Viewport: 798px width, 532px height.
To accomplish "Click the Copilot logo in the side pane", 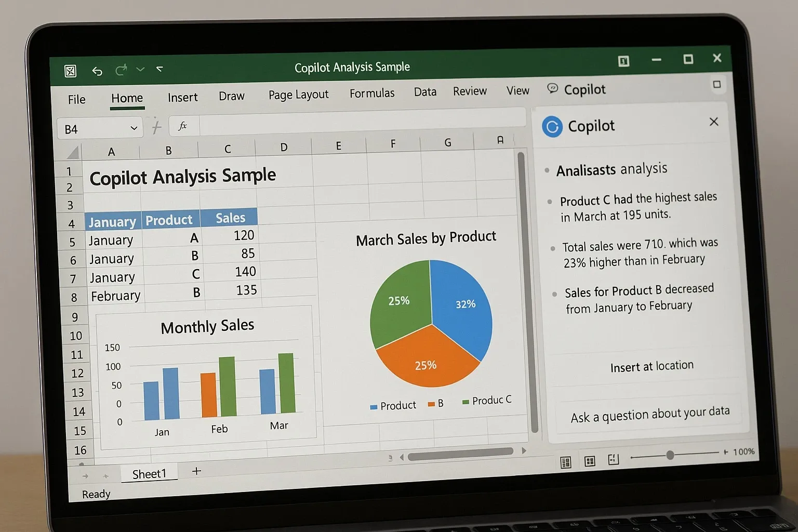I will [x=552, y=126].
